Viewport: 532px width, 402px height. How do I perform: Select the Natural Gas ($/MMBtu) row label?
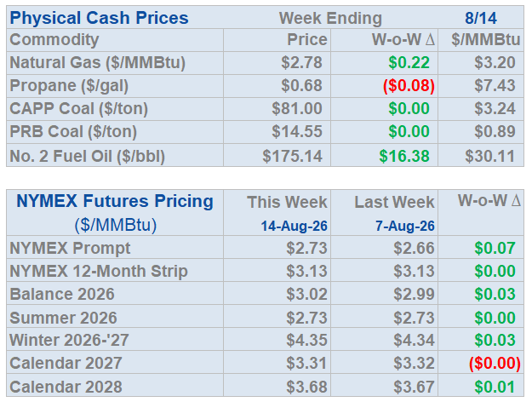click(98, 63)
